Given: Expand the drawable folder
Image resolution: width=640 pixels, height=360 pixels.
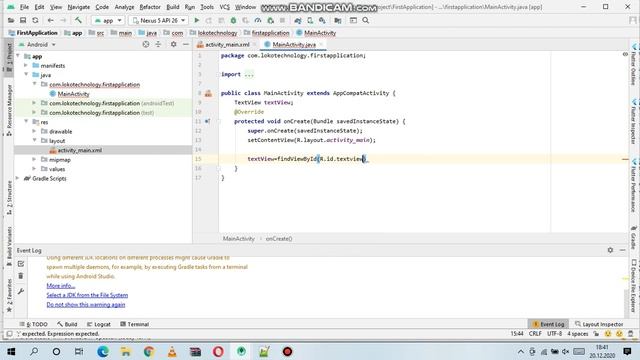Looking at the screenshot, I should point(34,131).
